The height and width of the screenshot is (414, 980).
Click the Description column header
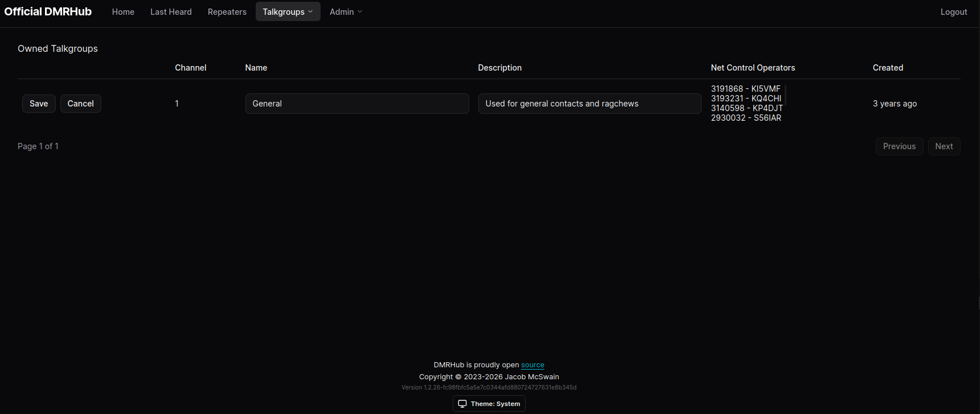[500, 68]
